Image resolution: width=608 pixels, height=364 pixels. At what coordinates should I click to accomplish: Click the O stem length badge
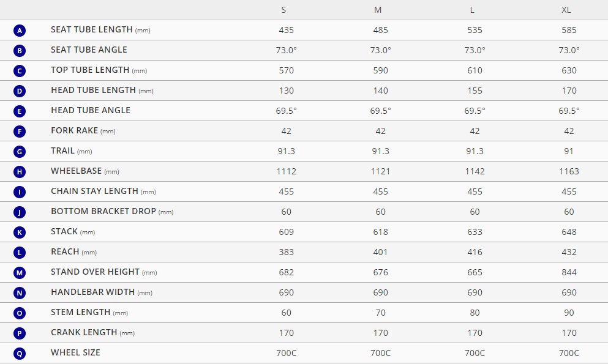tap(20, 313)
